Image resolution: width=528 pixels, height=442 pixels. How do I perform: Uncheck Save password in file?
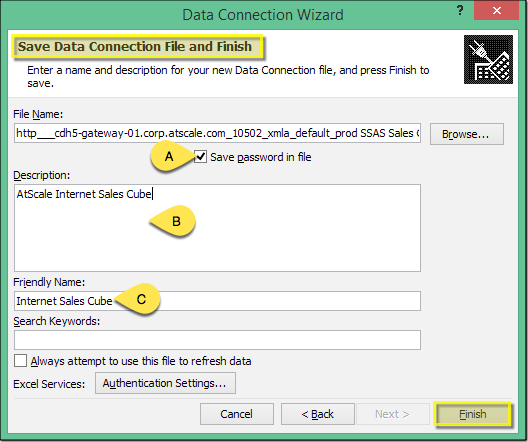pyautogui.click(x=200, y=157)
